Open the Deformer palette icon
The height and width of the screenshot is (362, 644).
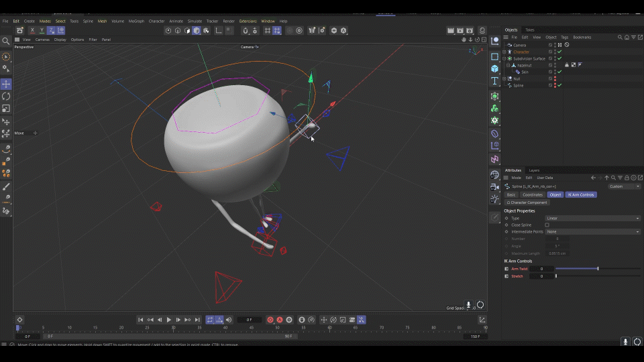click(x=494, y=134)
